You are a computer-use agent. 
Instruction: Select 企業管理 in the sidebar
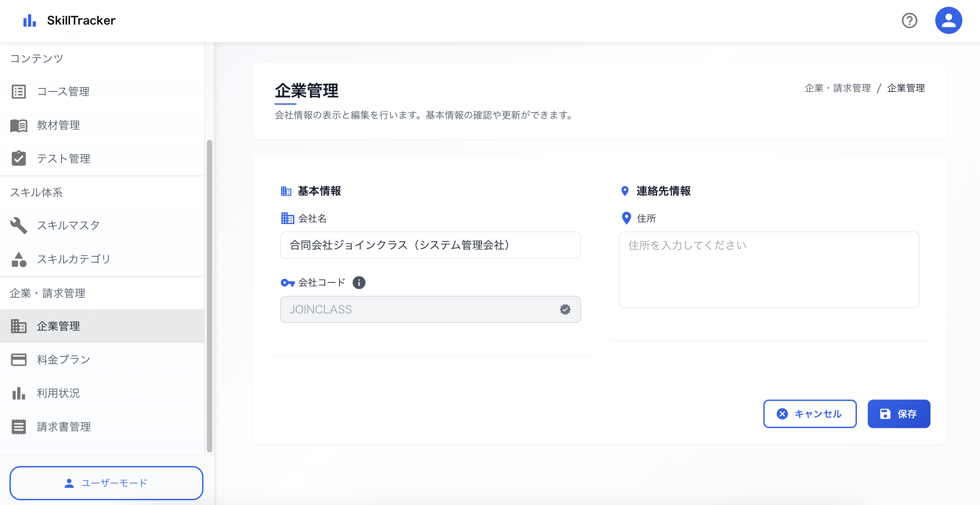[58, 326]
